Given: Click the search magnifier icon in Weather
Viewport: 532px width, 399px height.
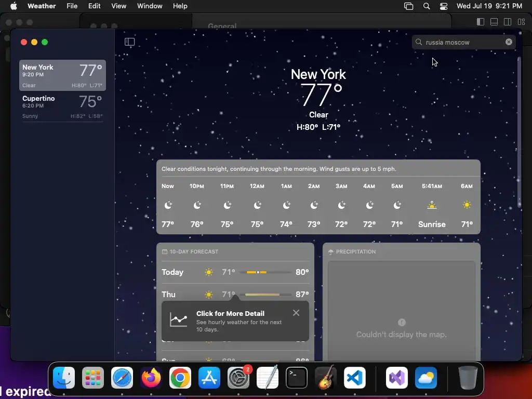Looking at the screenshot, I should 419,42.
